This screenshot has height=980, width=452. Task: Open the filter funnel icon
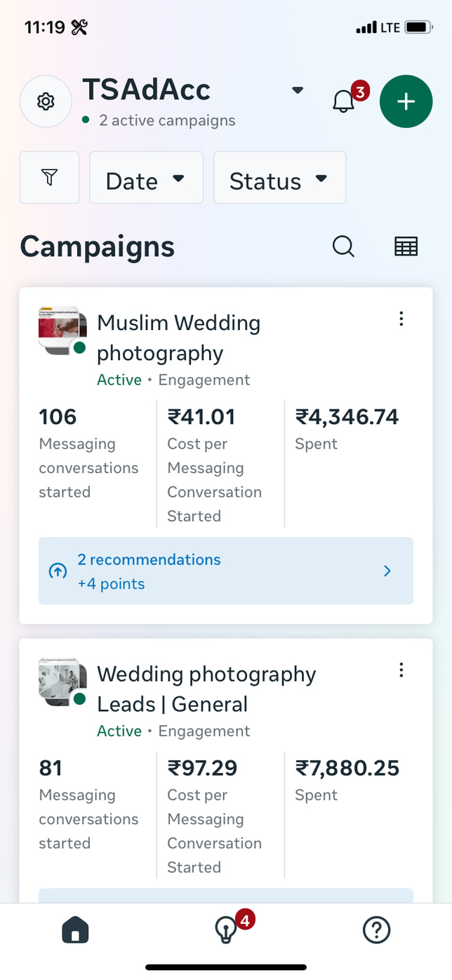[x=49, y=178]
